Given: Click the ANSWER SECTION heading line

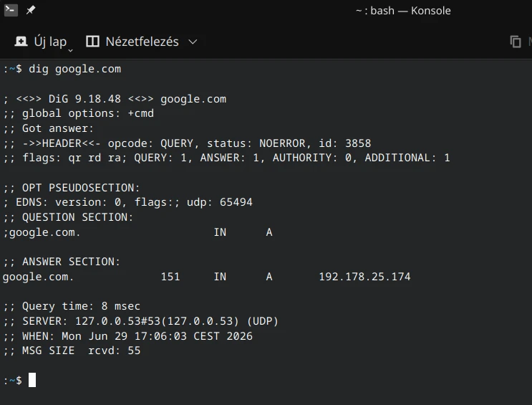Looking at the screenshot, I should (x=62, y=262).
